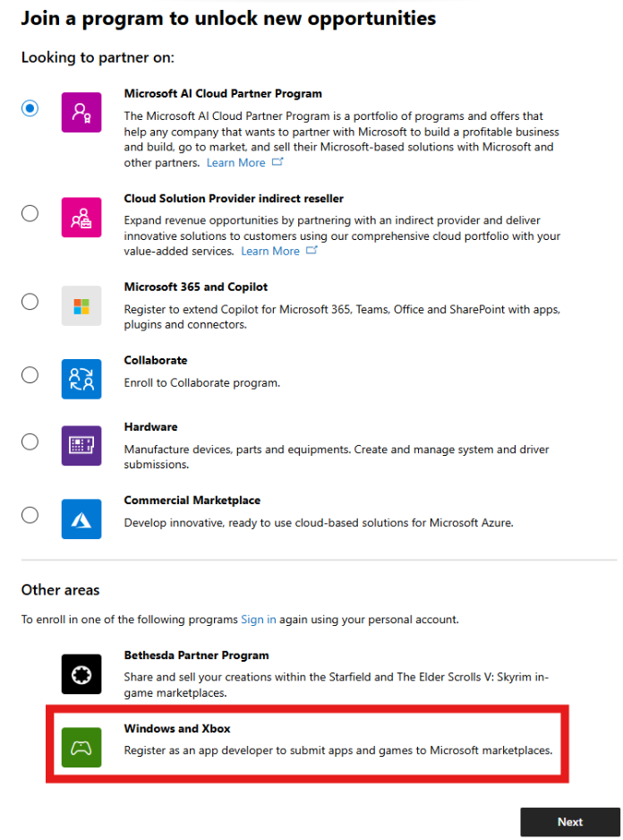Open Learn More for Cloud Solution Provider

tap(269, 250)
